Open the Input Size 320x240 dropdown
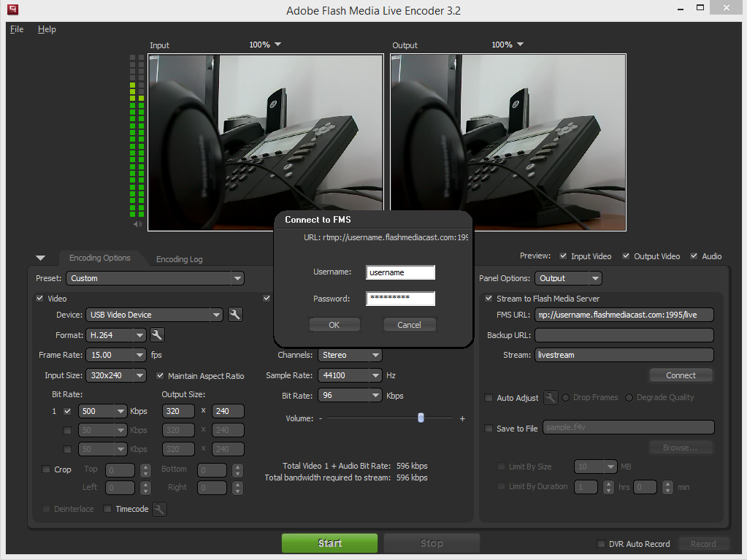Image resolution: width=747 pixels, height=560 pixels. (x=116, y=376)
